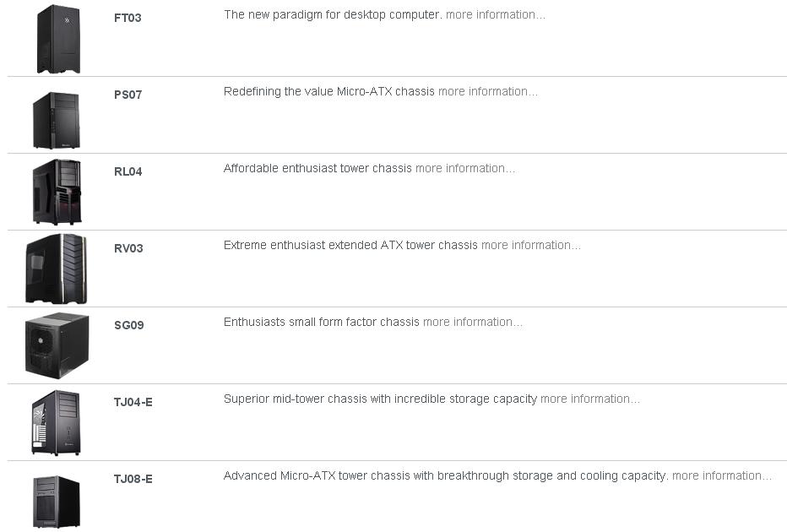The image size is (787, 532).
Task: Open the RL04 chassis product image
Action: (57, 192)
